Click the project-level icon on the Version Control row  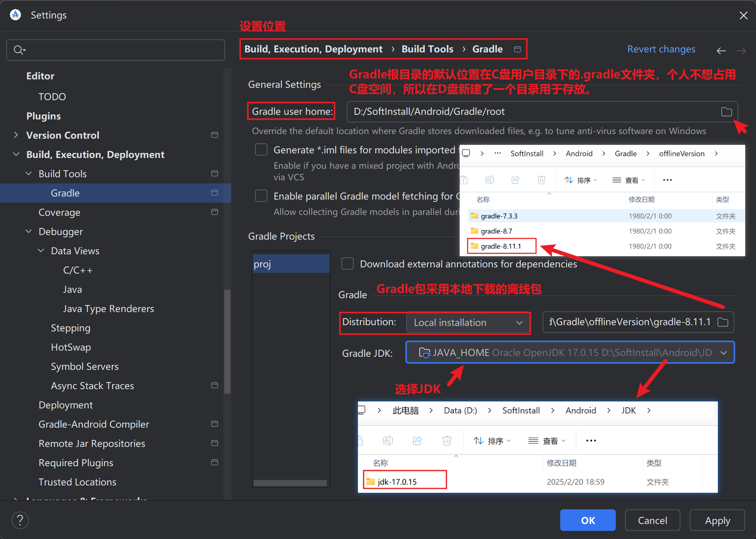click(x=215, y=135)
